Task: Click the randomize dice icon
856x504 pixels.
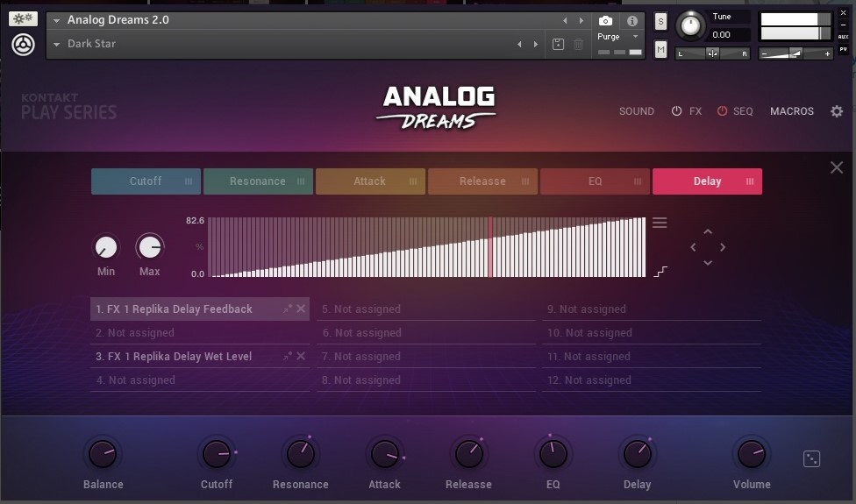Action: 812,458
